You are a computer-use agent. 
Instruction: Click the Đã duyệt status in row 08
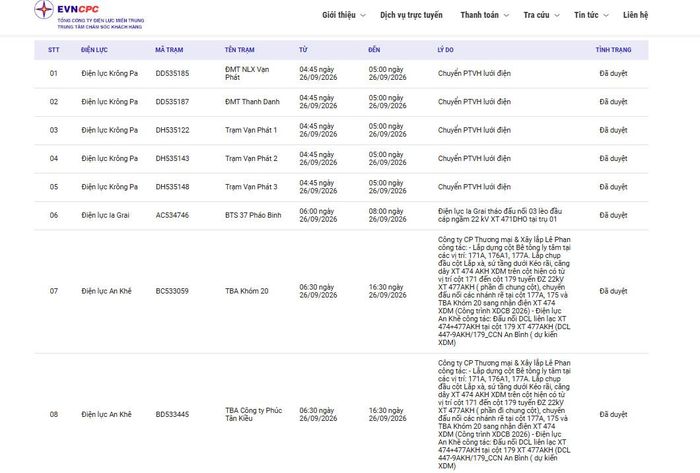613,415
